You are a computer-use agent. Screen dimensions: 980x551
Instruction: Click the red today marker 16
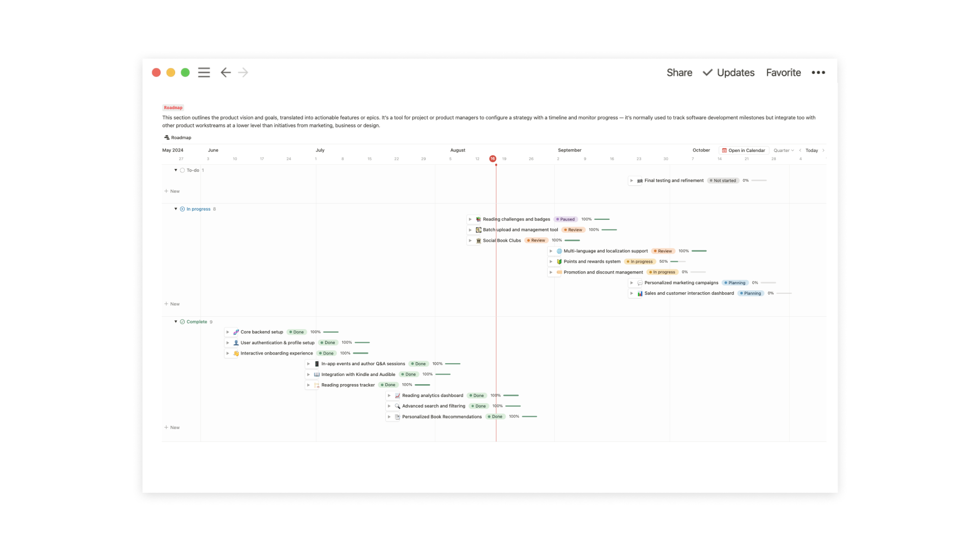coord(493,159)
